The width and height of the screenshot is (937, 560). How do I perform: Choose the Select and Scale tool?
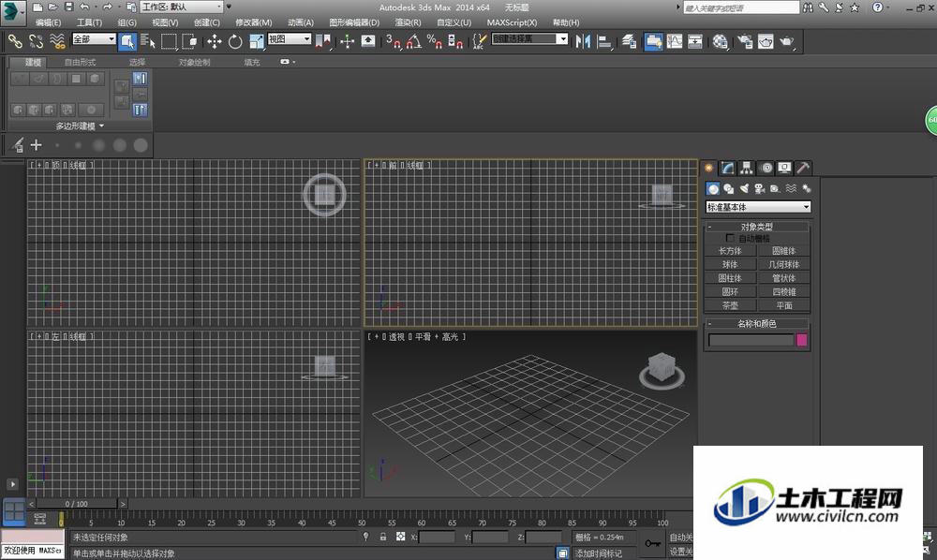click(x=257, y=41)
